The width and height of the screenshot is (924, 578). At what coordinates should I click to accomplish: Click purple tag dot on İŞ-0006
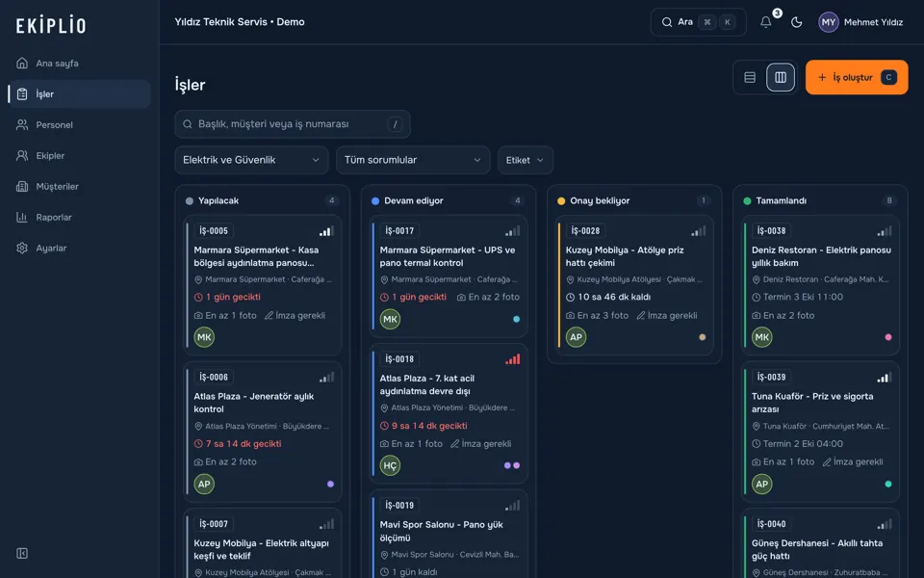pos(330,485)
